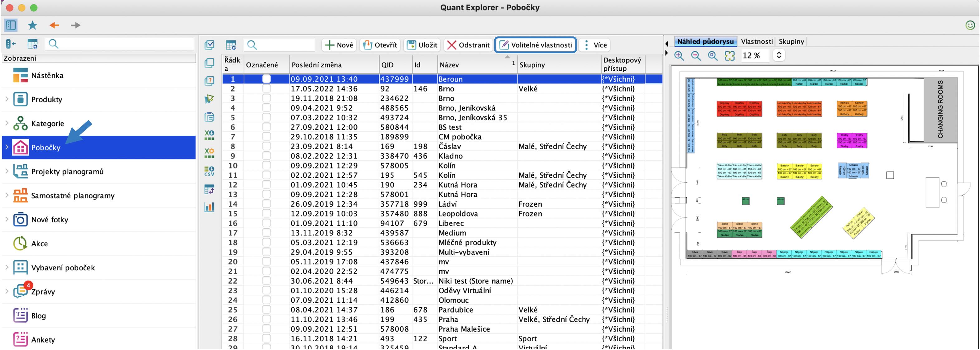Click the 12 % zoom value field
Screen dimensions: 980x350
pos(755,55)
